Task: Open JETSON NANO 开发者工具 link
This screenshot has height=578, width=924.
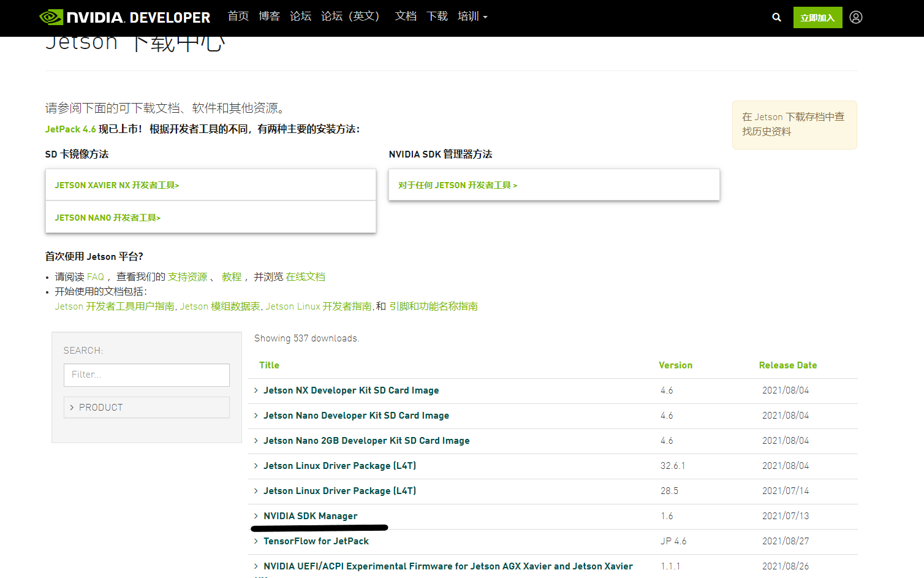Action: [x=108, y=218]
